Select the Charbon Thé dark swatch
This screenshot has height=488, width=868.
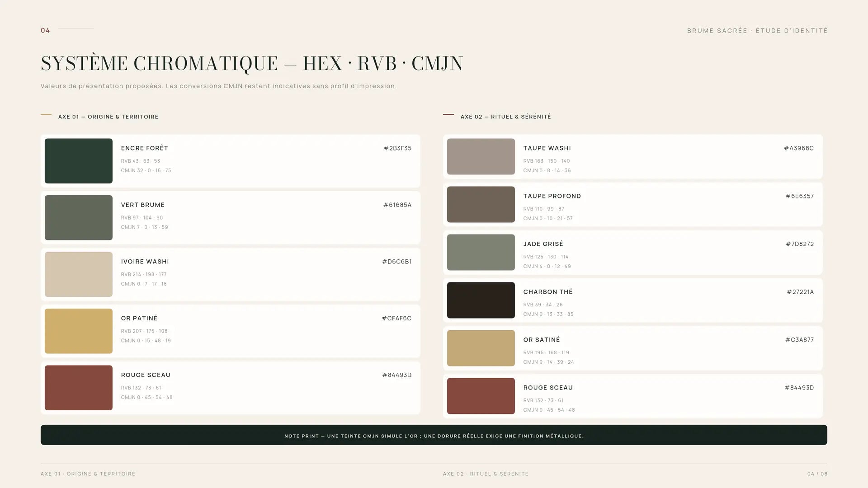pos(481,300)
